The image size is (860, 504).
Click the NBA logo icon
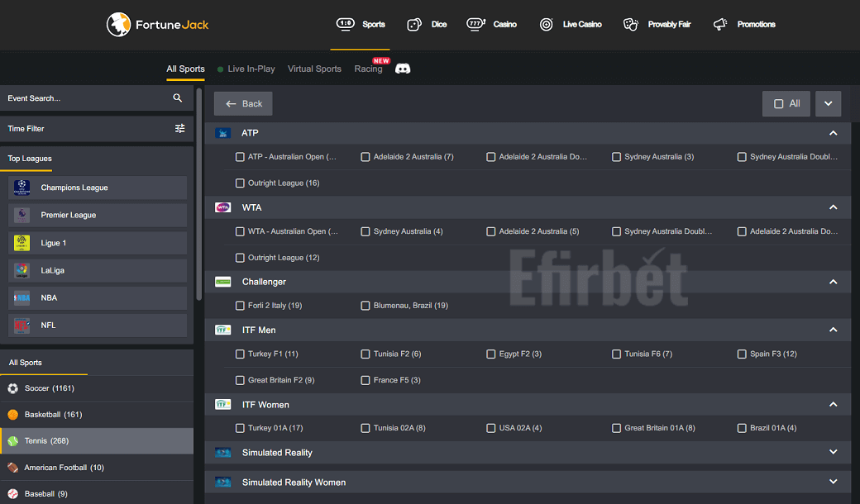[x=22, y=297]
